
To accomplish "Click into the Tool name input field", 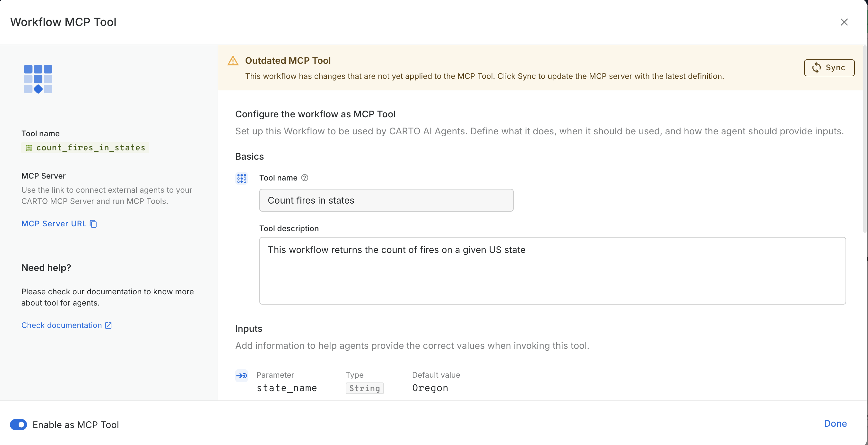I will (x=386, y=200).
